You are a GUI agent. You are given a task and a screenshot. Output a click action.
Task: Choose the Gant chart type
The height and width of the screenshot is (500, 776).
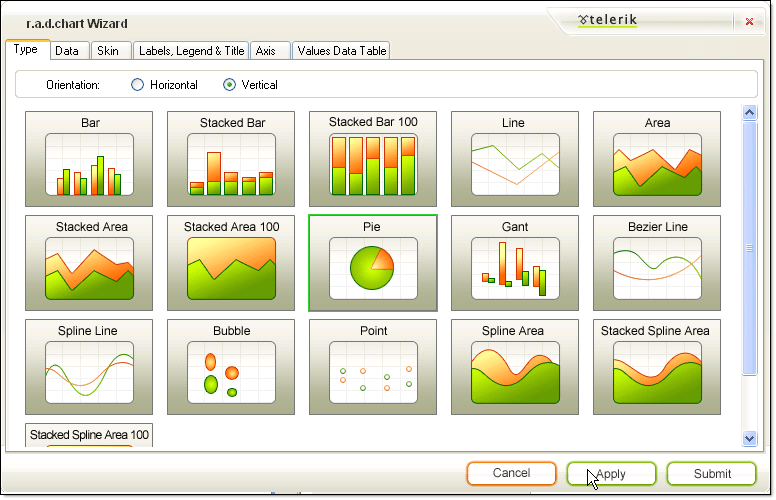515,263
